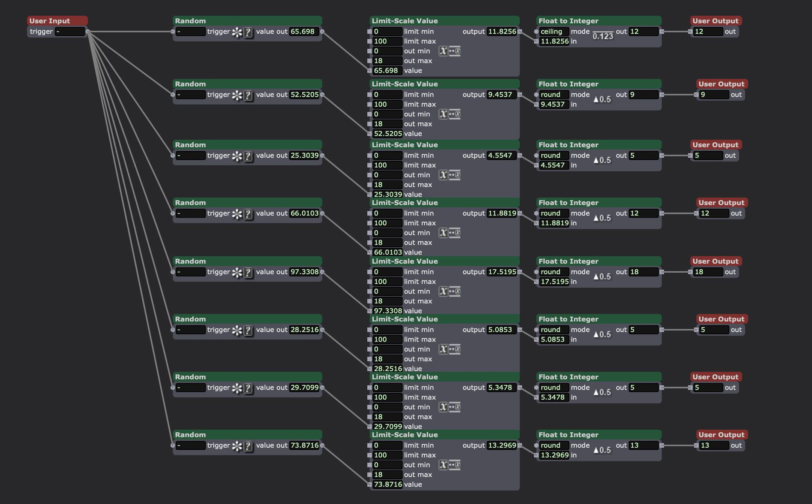Click the User Output field showing 13
812x504 pixels.
[713, 445]
